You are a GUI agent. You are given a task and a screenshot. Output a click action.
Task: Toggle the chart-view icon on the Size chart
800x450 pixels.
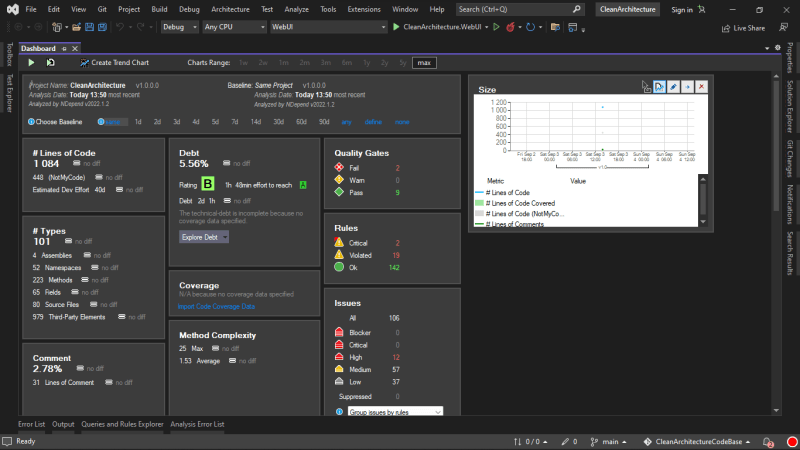click(x=659, y=87)
